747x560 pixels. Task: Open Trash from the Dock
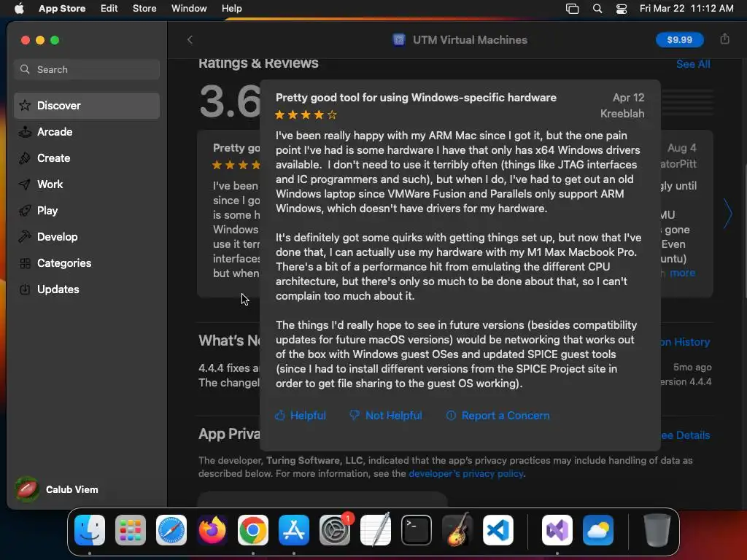click(x=657, y=530)
